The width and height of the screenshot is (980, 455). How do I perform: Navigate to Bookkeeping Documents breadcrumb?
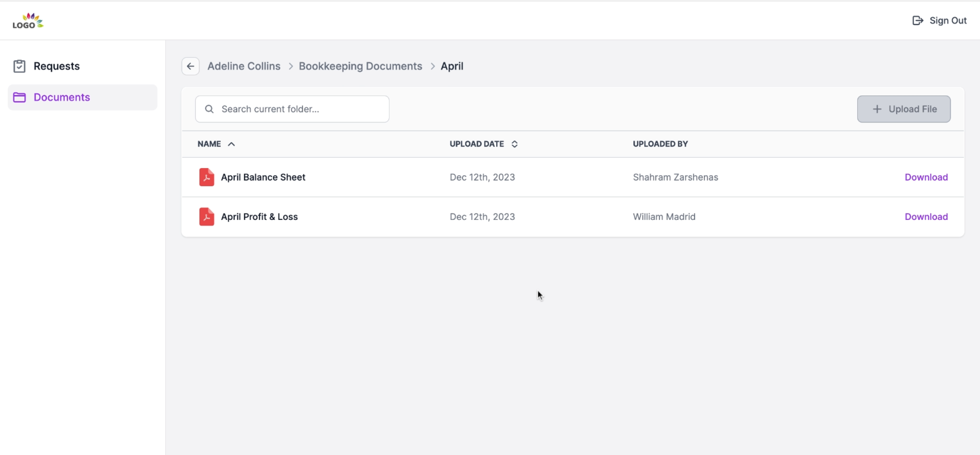(360, 66)
